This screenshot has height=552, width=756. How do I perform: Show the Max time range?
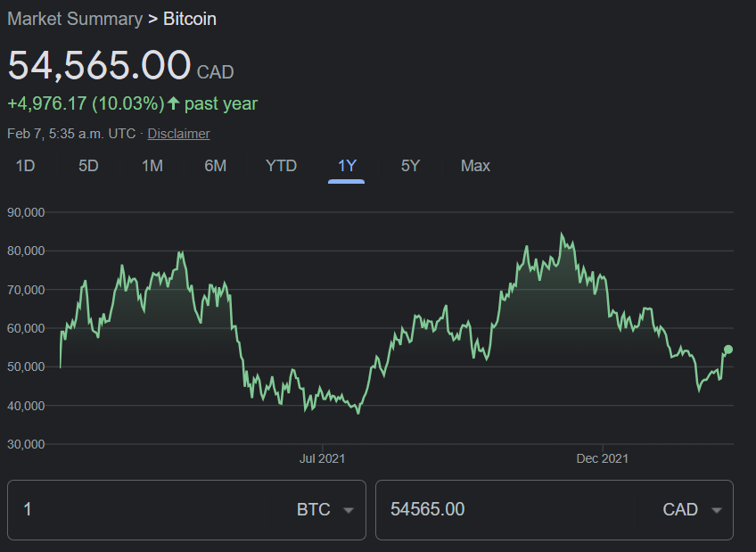point(475,166)
